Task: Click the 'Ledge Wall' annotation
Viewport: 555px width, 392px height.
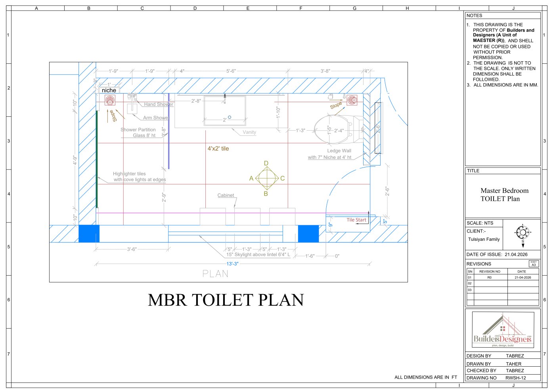Action: (339, 151)
